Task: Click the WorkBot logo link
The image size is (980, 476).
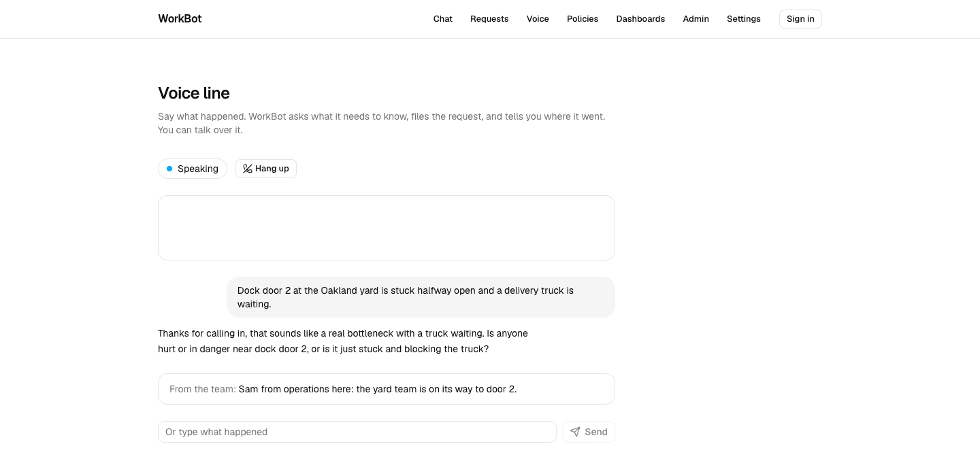Action: (x=180, y=19)
